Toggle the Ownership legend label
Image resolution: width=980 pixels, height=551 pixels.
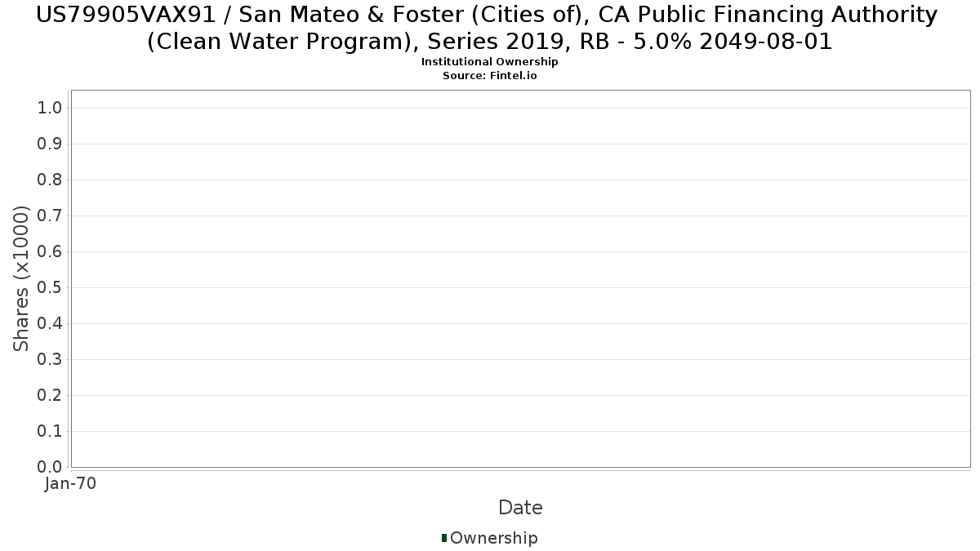click(x=493, y=538)
